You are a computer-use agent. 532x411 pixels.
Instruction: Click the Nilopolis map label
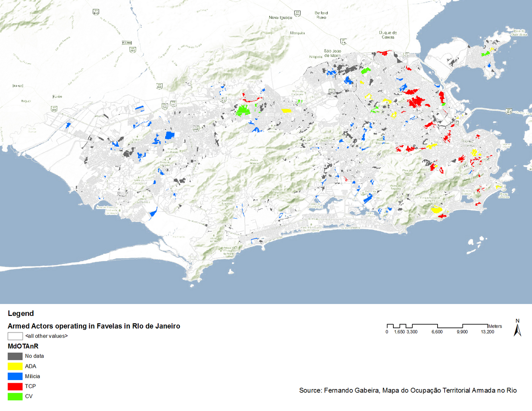coord(316,57)
